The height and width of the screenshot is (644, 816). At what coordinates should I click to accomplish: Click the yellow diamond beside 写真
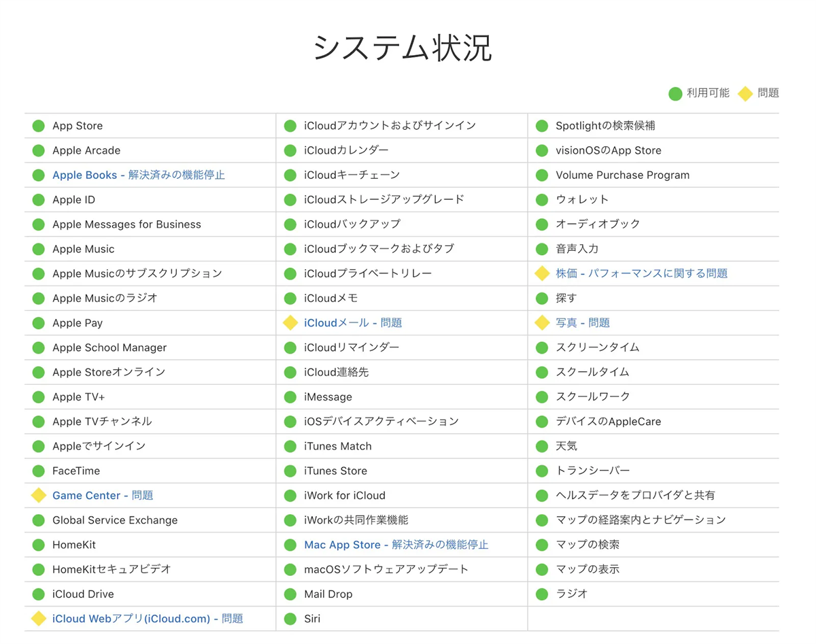pyautogui.click(x=542, y=323)
